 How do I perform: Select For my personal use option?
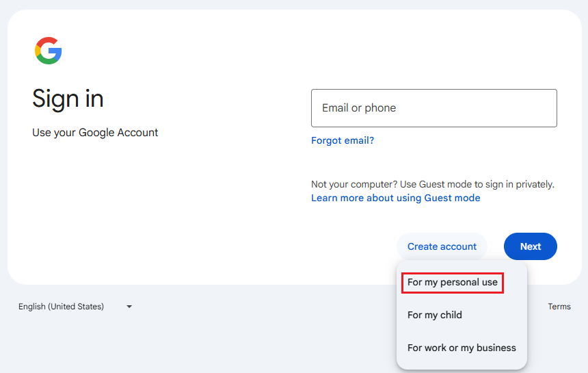[x=453, y=282]
